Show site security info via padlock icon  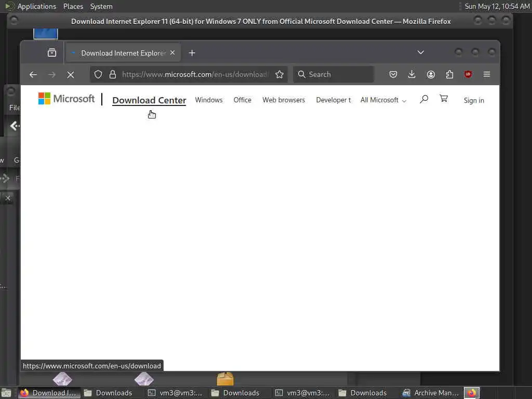click(x=113, y=74)
